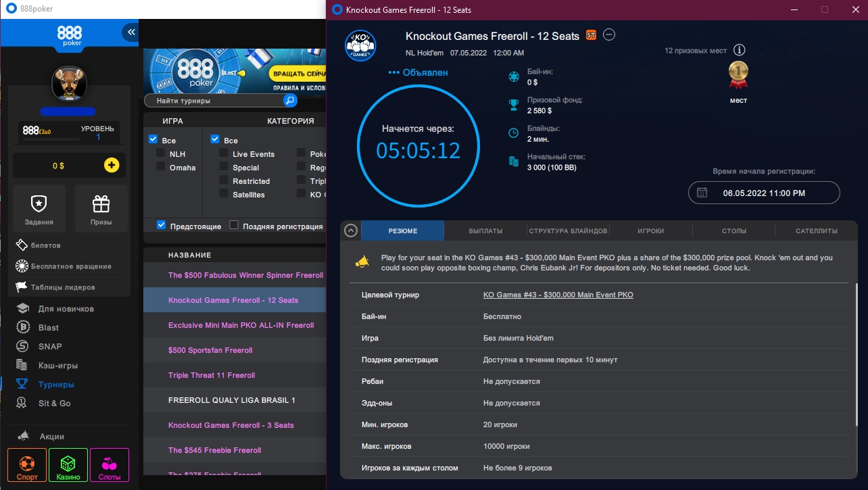The image size is (868, 490).
Task: Check the Live Events category filter
Action: click(224, 153)
